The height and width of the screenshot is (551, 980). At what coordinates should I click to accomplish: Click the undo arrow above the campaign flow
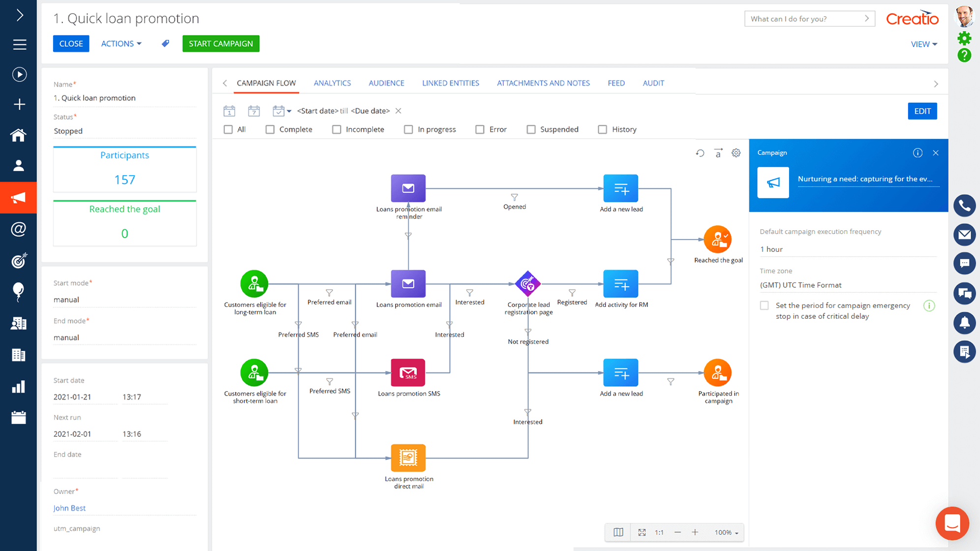point(700,153)
